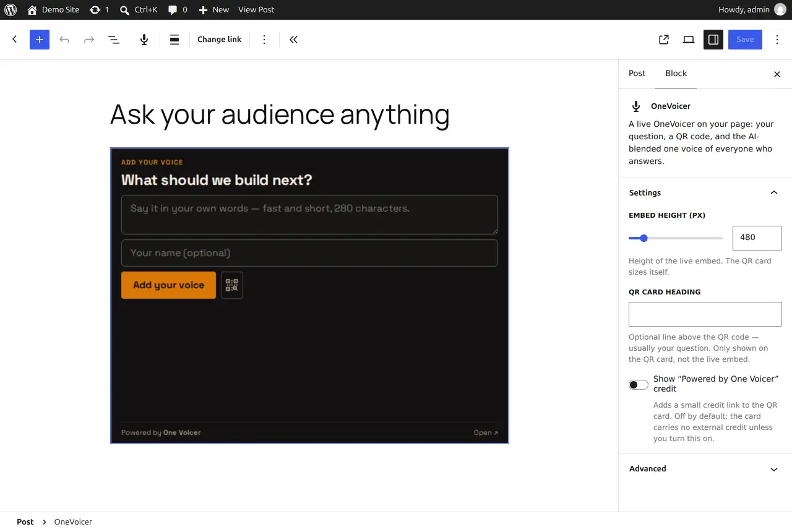The image size is (792, 532).
Task: Open block options three-dot menu
Action: coord(264,40)
